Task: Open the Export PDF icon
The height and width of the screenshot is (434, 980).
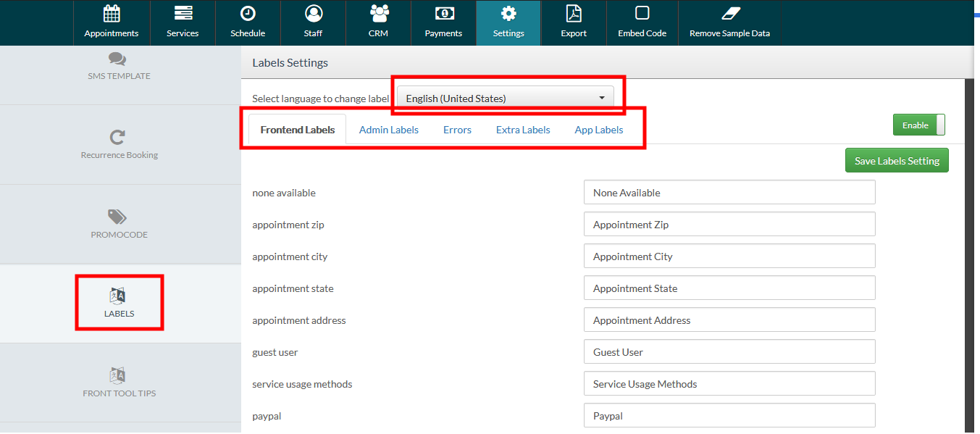Action: [x=574, y=14]
